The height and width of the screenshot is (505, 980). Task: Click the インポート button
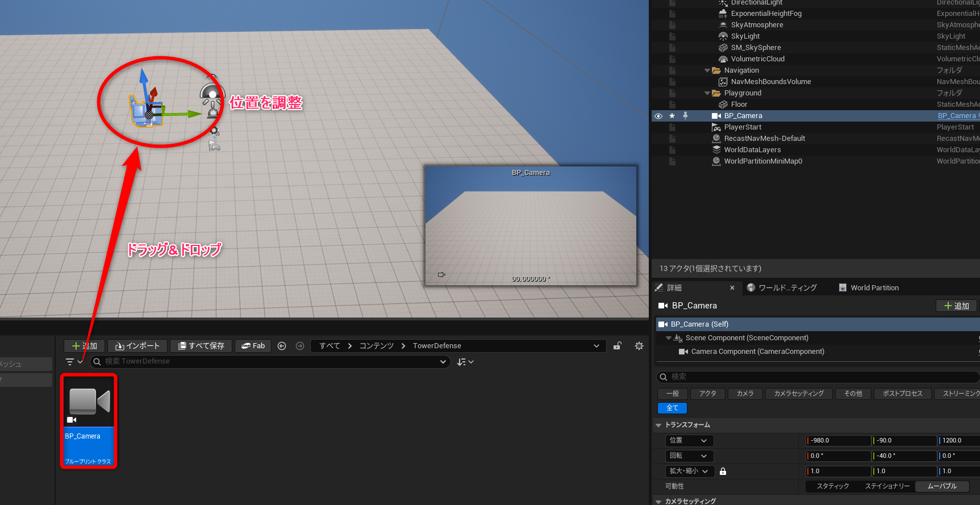[x=137, y=346]
